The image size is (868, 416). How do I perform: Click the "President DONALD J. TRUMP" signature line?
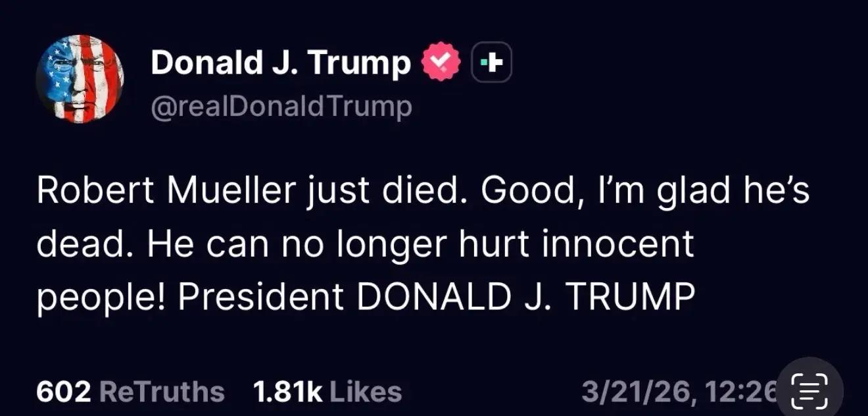click(435, 298)
